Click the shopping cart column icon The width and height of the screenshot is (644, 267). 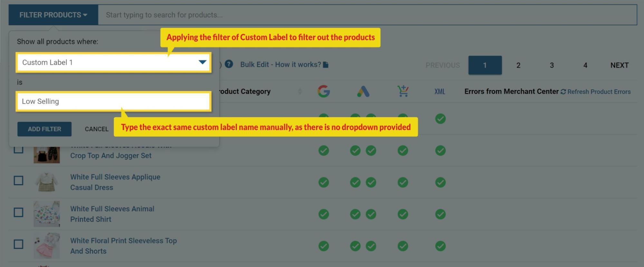pos(403,91)
